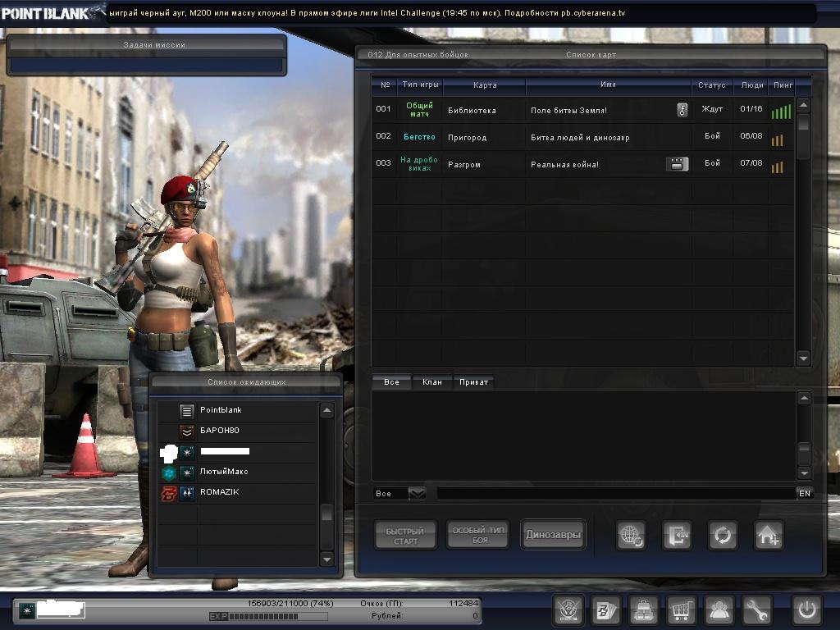Open the inventory backpack icon
Image resolution: width=840 pixels, height=630 pixels.
644,610
